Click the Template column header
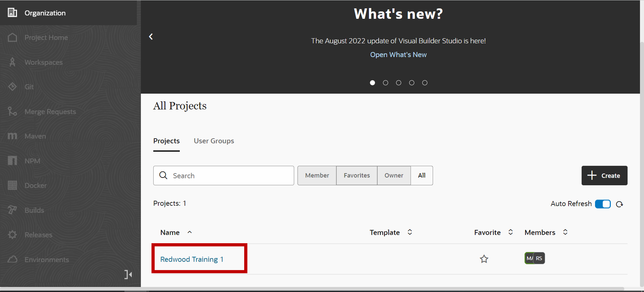The height and width of the screenshot is (292, 644). pyautogui.click(x=384, y=233)
